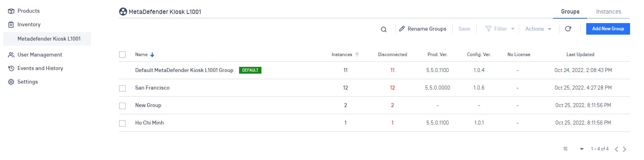Click config version 1.0.6 cell
The image size is (644, 160).
tap(479, 88)
